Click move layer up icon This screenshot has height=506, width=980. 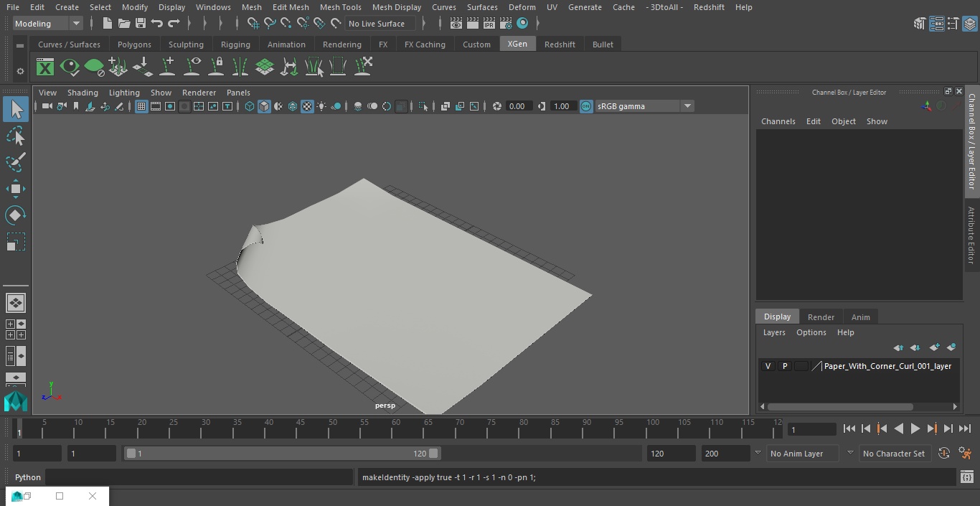pos(898,347)
